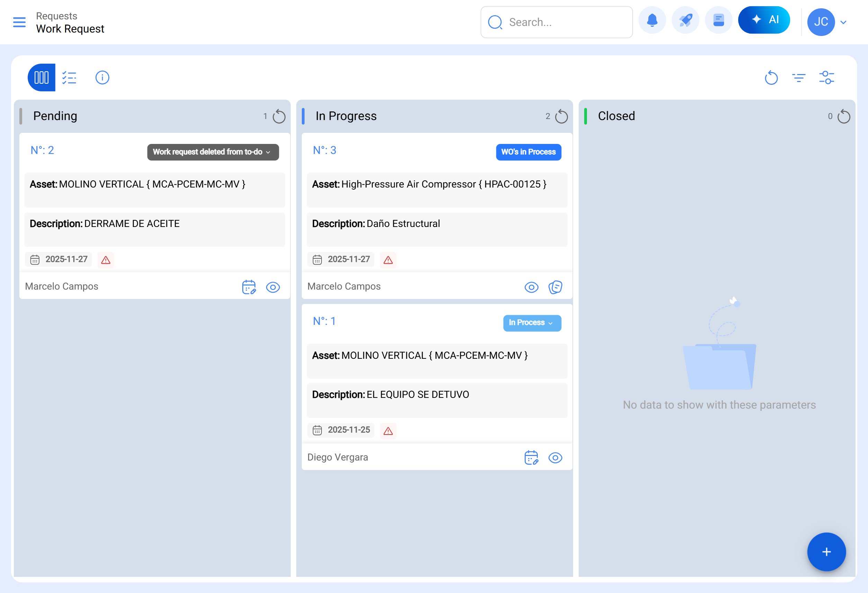Expand the 'In Process' status dropdown
This screenshot has width=868, height=593.
(x=532, y=323)
